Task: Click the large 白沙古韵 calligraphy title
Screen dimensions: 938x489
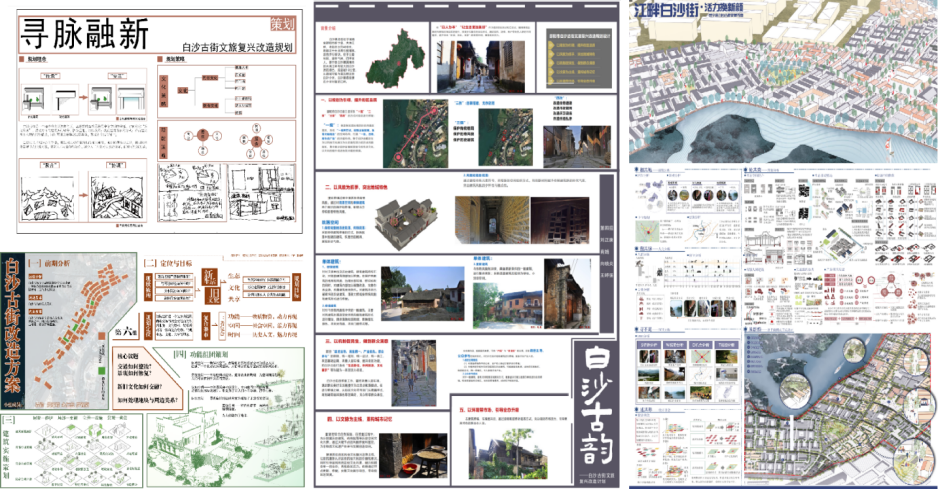Action: (x=590, y=395)
